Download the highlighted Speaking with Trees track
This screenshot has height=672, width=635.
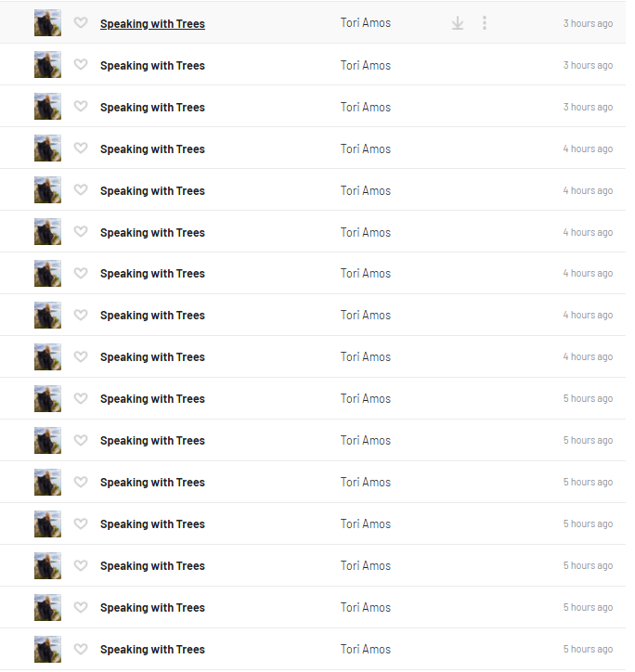(458, 22)
